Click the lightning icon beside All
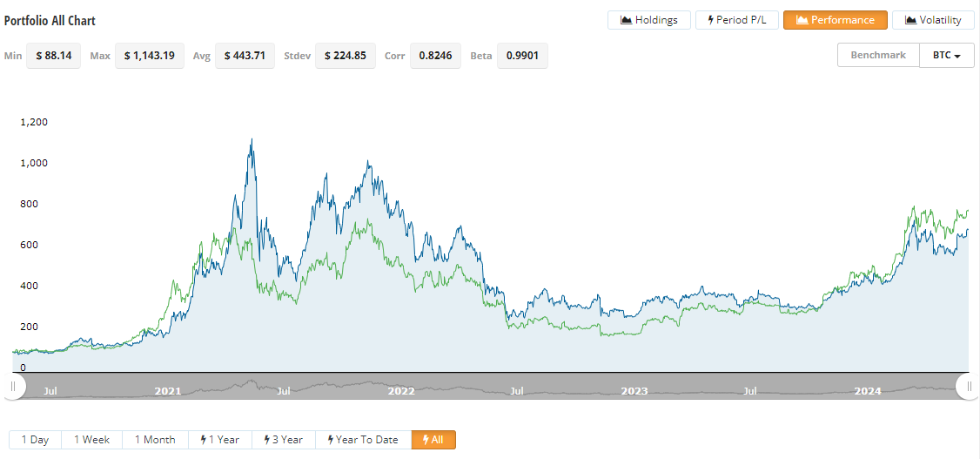This screenshot has width=980, height=459. [426, 440]
